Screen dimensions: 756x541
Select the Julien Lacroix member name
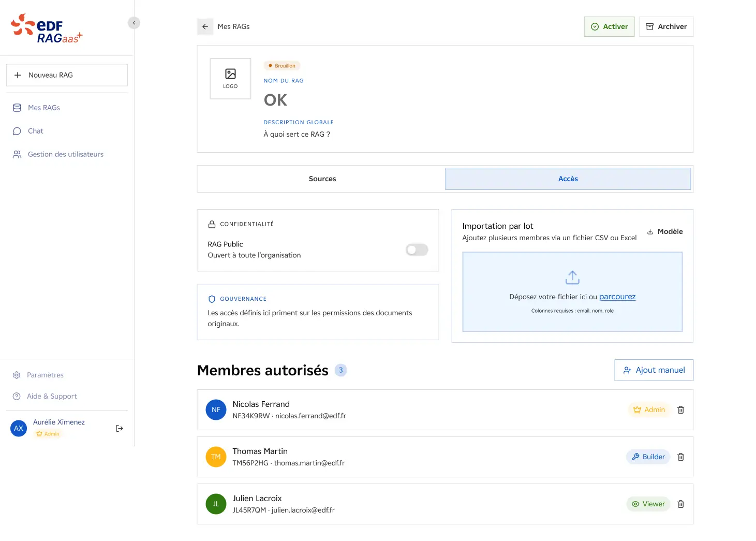click(x=257, y=499)
